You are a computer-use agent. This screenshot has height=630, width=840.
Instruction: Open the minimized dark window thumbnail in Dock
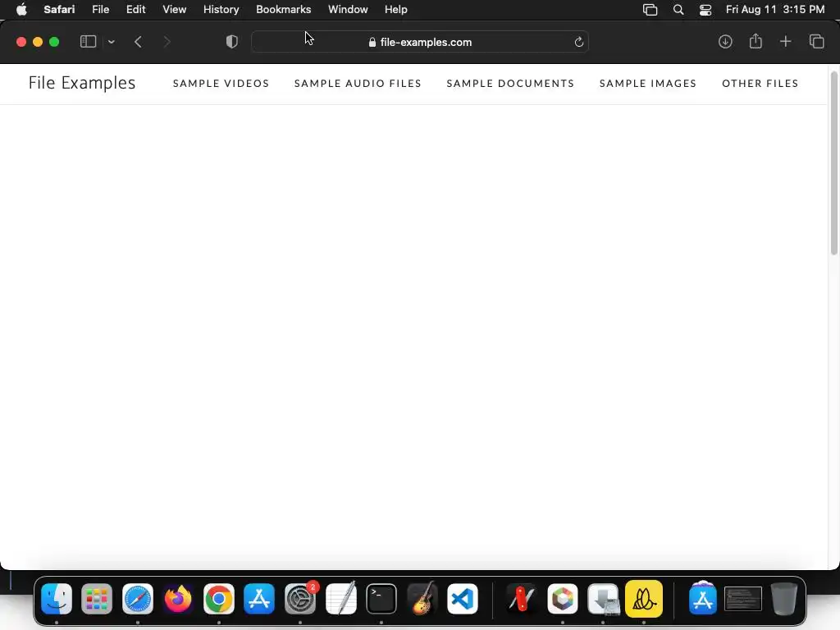(743, 598)
